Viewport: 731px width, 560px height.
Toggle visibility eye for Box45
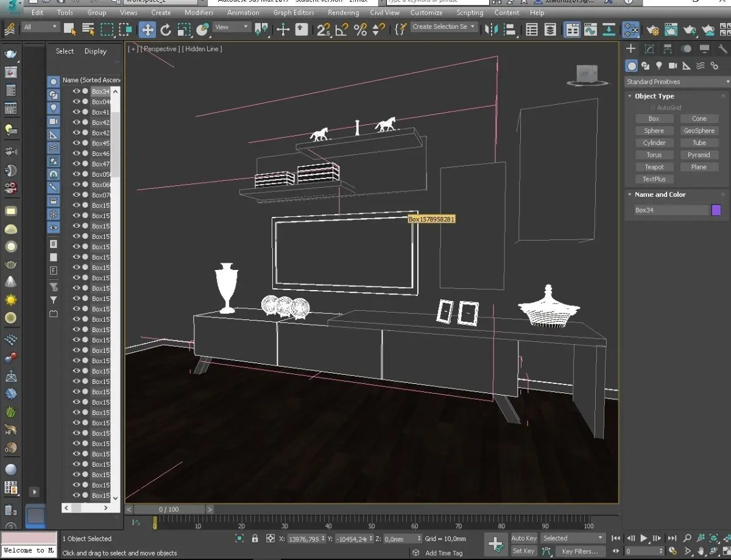pos(77,143)
